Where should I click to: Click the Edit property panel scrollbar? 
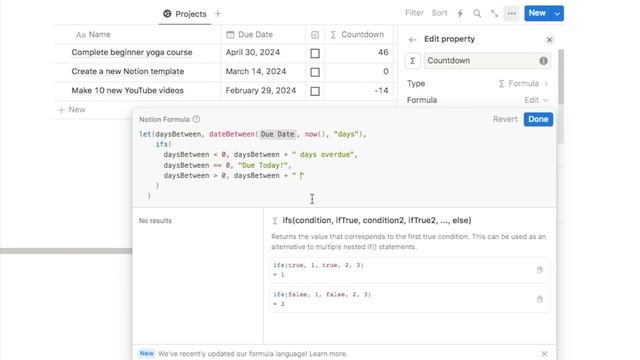coord(561,77)
